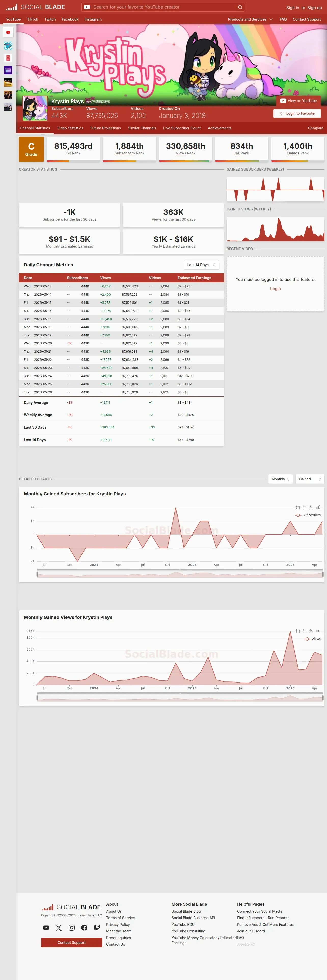Click the 1,884th Subscribers Rank card
327x980 pixels.
pyautogui.click(x=129, y=149)
